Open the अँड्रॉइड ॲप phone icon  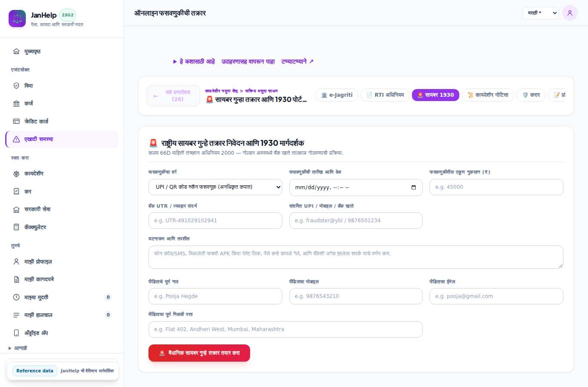pyautogui.click(x=16, y=333)
